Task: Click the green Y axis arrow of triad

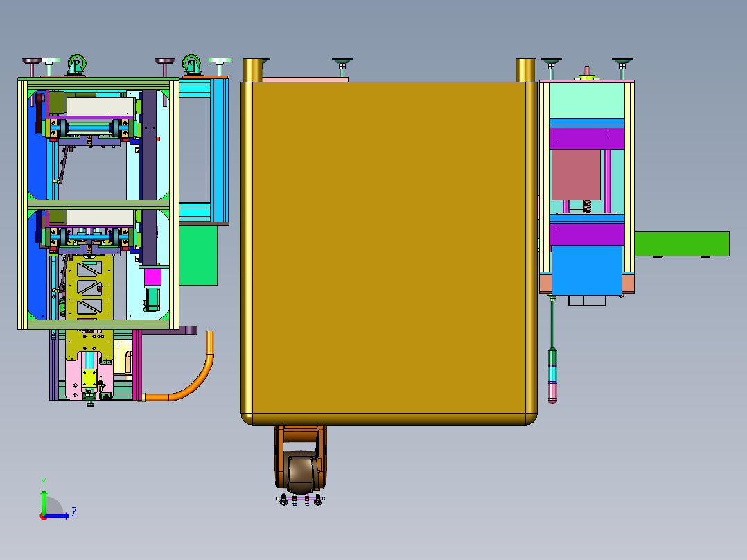Action: (44, 502)
